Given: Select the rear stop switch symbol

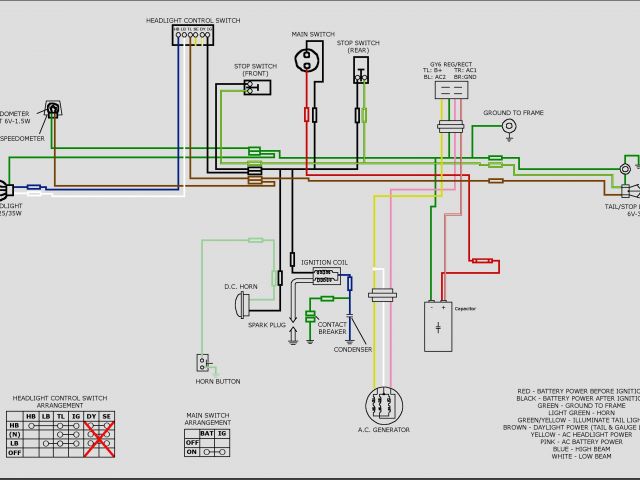Looking at the screenshot, I should (360, 68).
